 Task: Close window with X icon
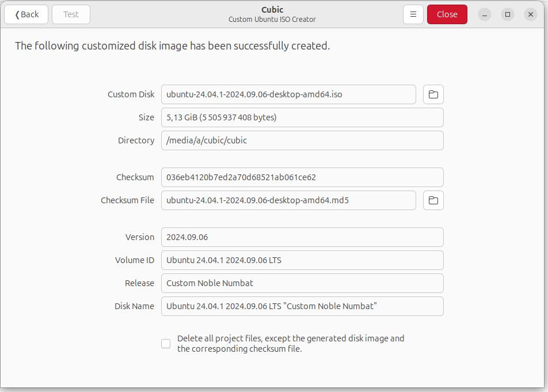pyautogui.click(x=531, y=14)
